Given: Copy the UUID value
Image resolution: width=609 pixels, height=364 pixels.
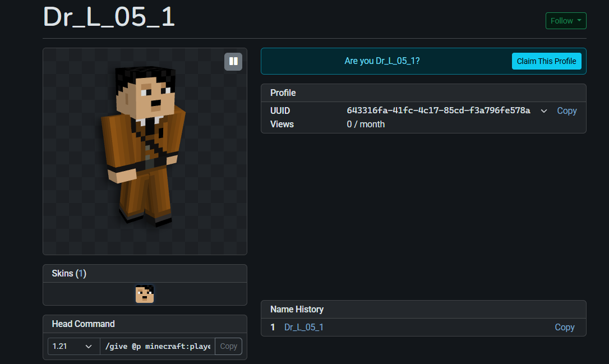Looking at the screenshot, I should [x=567, y=110].
